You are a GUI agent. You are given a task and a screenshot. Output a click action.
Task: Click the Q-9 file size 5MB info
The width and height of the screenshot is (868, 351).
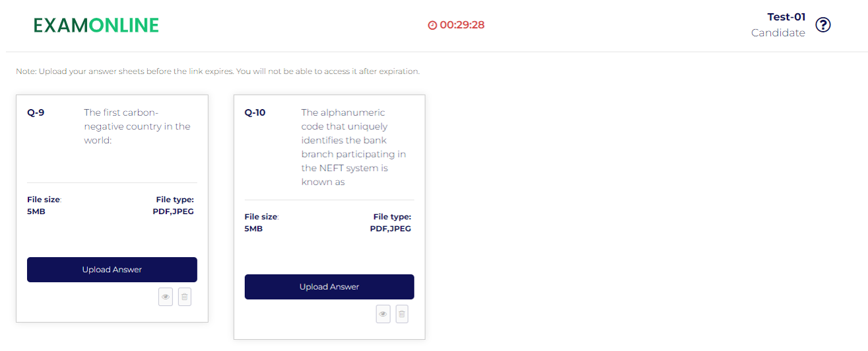[44, 206]
